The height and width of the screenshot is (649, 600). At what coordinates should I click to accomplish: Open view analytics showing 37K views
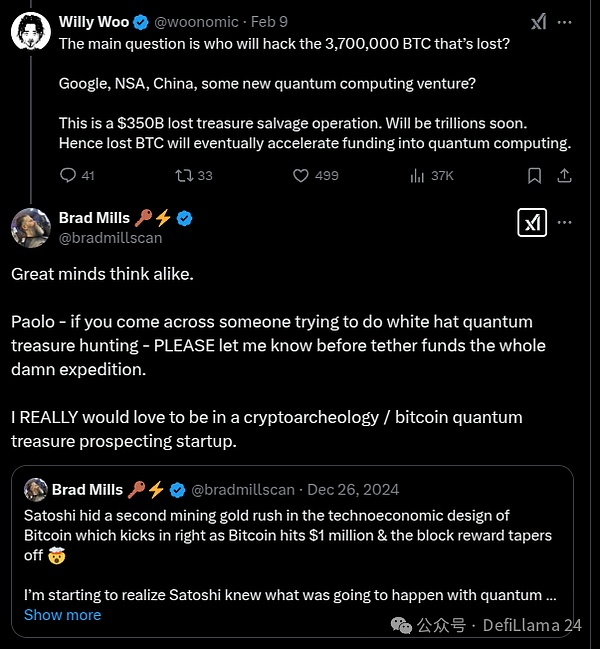pyautogui.click(x=418, y=176)
